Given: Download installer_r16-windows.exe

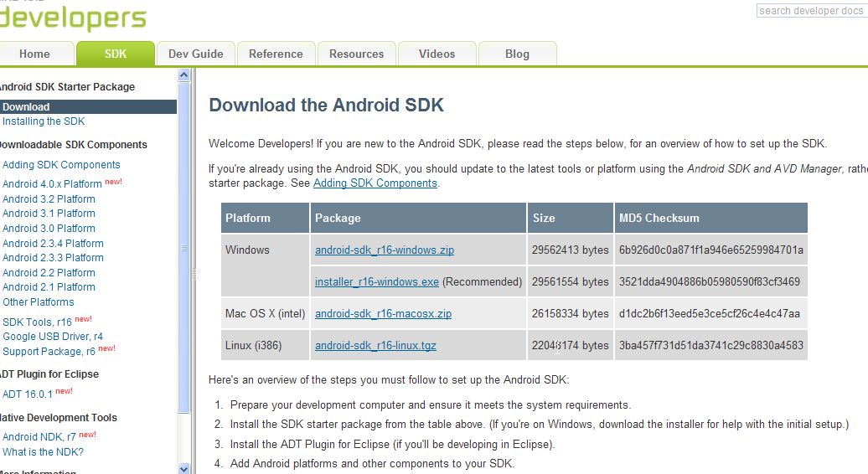Looking at the screenshot, I should point(376,281).
